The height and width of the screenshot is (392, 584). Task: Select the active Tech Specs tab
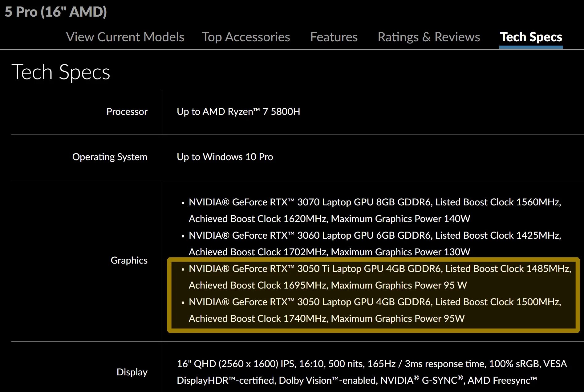[531, 37]
